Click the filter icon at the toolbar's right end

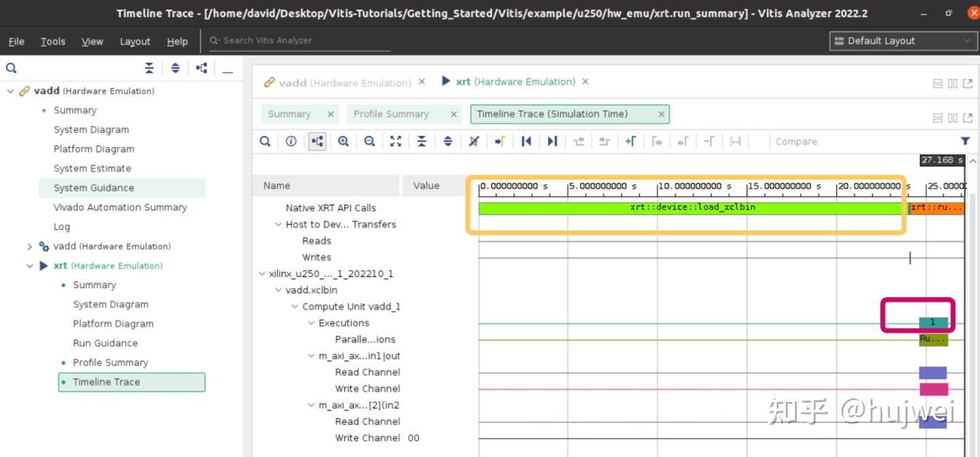[x=965, y=141]
